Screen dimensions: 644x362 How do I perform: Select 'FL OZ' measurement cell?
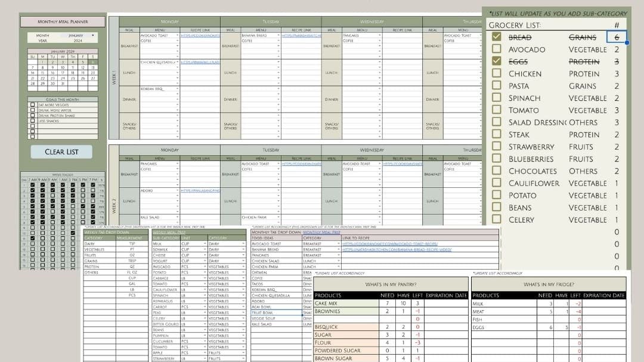(132, 273)
